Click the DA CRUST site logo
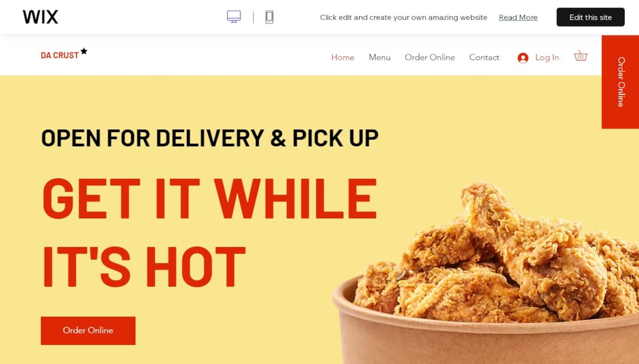Image resolution: width=639 pixels, height=364 pixels. (60, 55)
